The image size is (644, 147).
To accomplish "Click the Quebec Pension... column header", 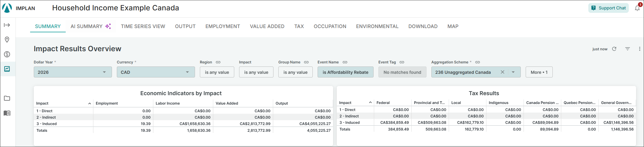I will pos(580,102).
